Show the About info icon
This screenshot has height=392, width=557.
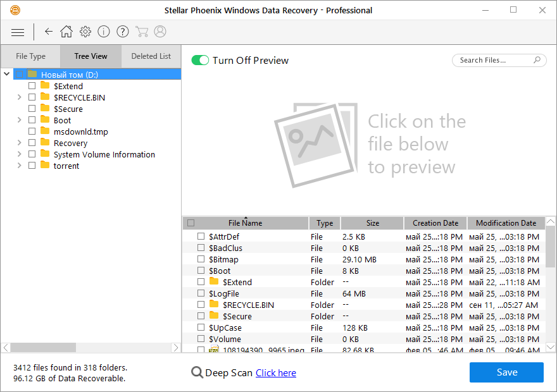click(104, 32)
